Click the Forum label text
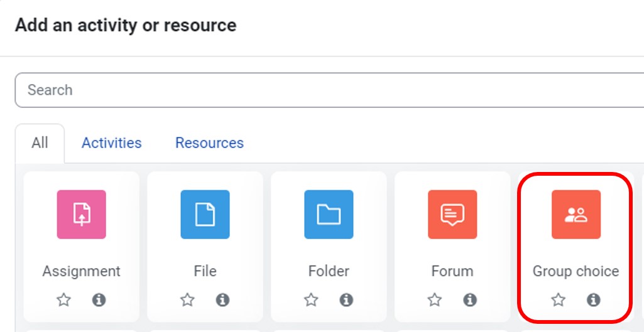This screenshot has height=332, width=644. [452, 271]
